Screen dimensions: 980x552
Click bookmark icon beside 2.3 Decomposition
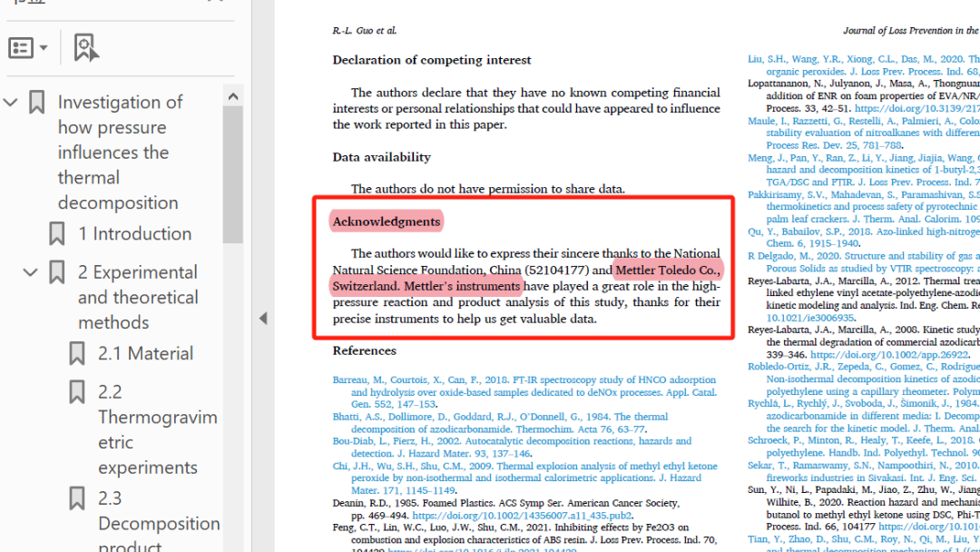pos(77,498)
